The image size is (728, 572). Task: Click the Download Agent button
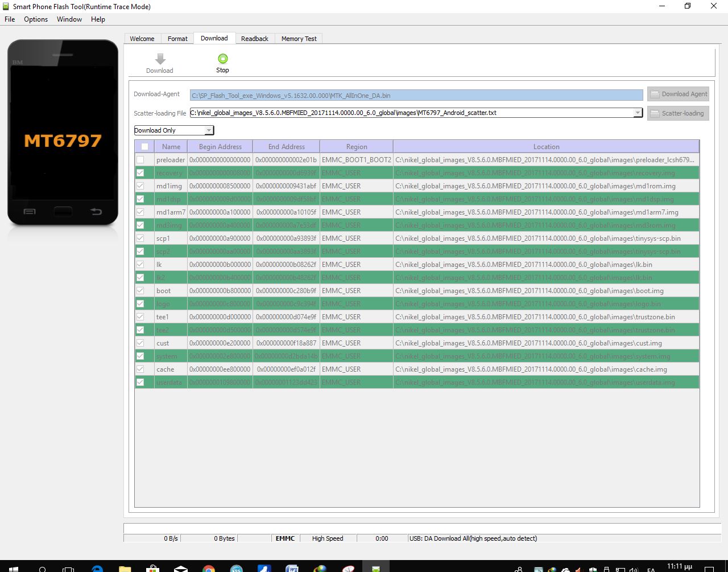tap(678, 94)
